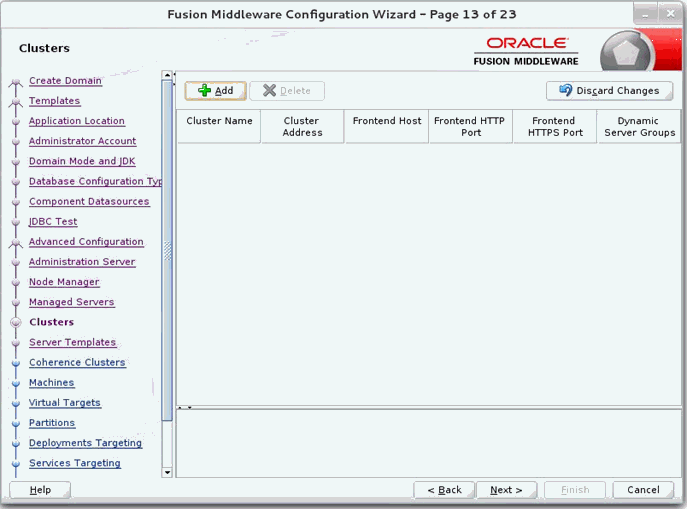Click the Frontend HTTPS Port column header
The image size is (687, 509).
[x=555, y=127]
